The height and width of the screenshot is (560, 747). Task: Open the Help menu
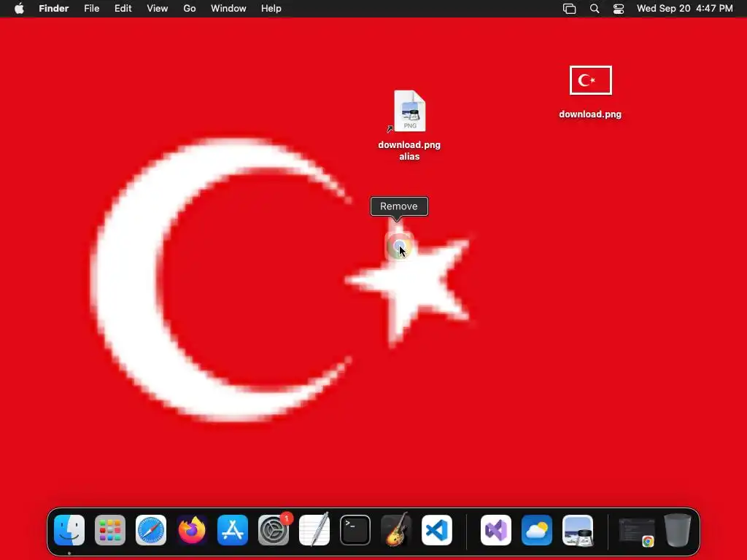(271, 9)
